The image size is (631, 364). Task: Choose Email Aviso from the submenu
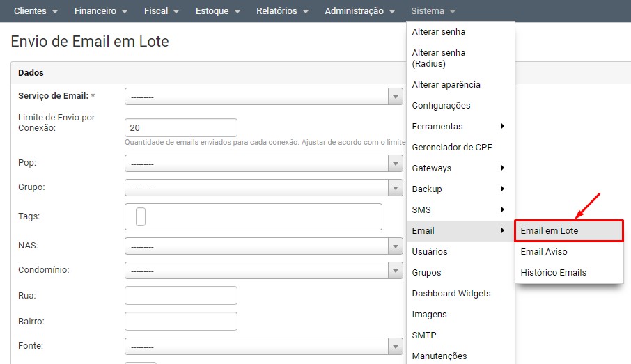[x=544, y=252]
